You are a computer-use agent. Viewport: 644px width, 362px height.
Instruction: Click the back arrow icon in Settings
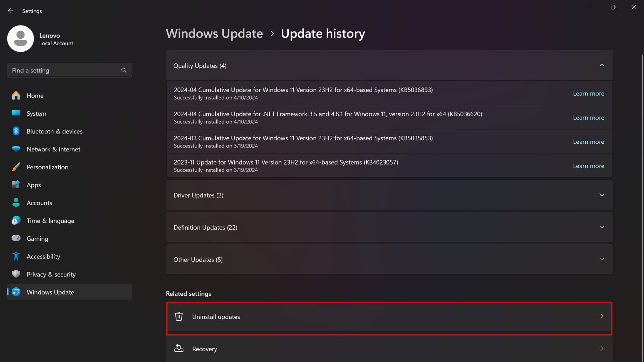11,11
